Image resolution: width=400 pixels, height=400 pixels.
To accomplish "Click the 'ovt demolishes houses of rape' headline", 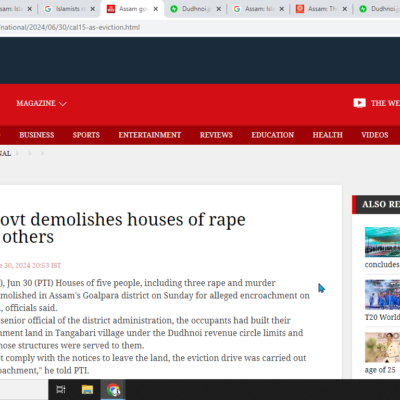I will click(123, 220).
